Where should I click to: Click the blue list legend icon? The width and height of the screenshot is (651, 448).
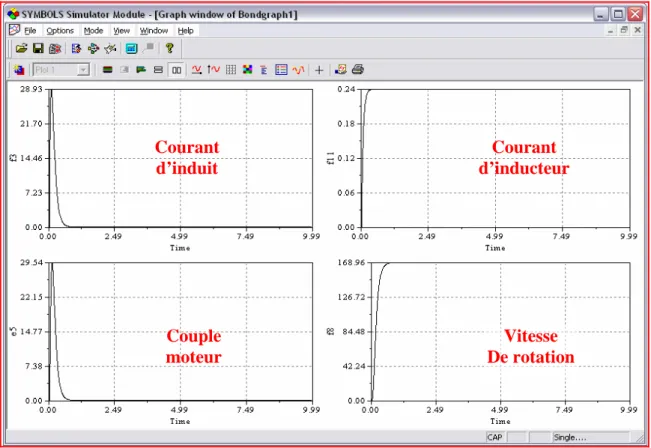point(281,70)
